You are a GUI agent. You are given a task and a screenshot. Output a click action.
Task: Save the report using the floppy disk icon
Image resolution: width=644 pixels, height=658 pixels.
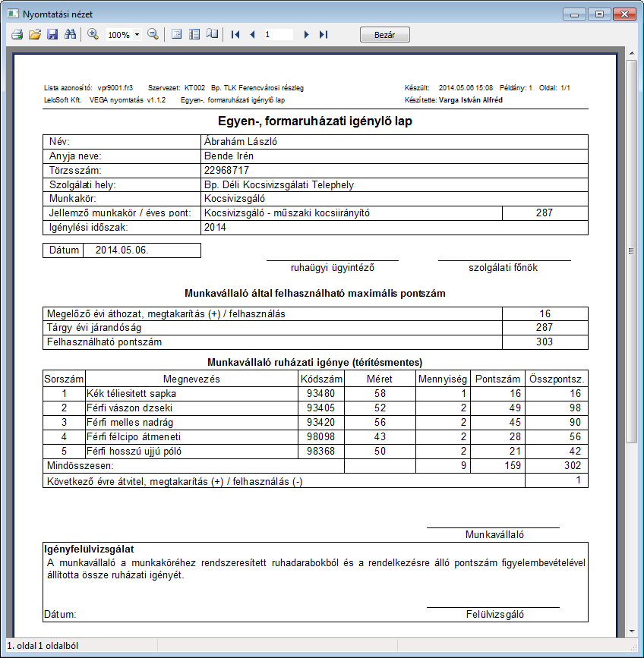[x=52, y=34]
